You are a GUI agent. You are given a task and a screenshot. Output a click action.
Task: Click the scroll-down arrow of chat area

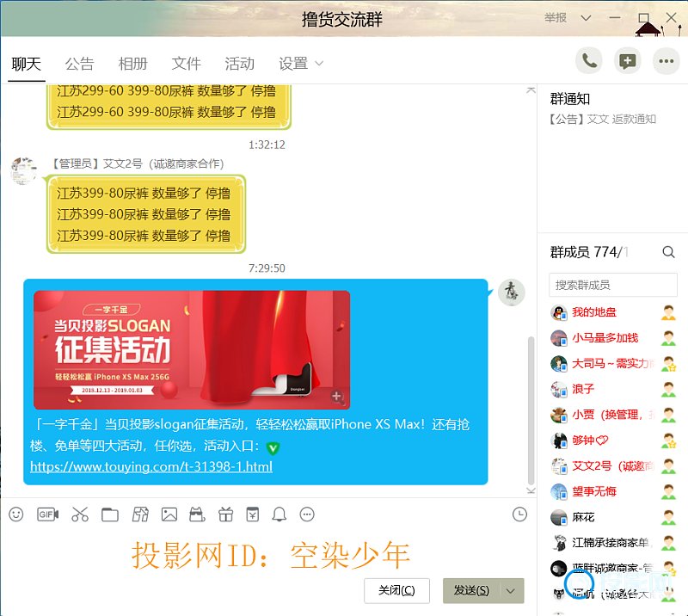tap(531, 490)
